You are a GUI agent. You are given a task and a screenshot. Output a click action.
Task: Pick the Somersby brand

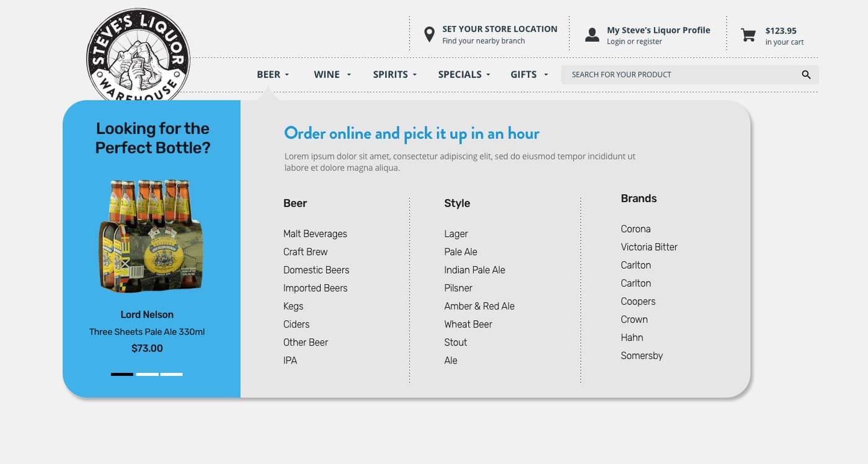(x=642, y=355)
